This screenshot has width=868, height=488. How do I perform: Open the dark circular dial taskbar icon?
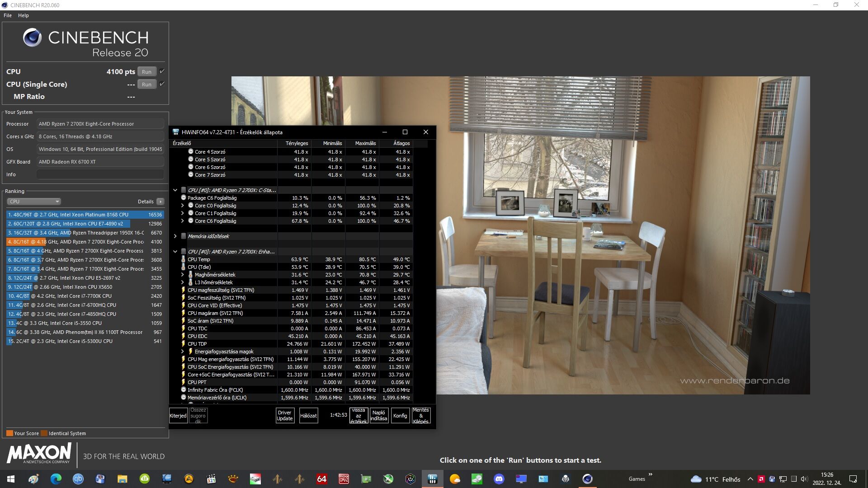tap(410, 479)
